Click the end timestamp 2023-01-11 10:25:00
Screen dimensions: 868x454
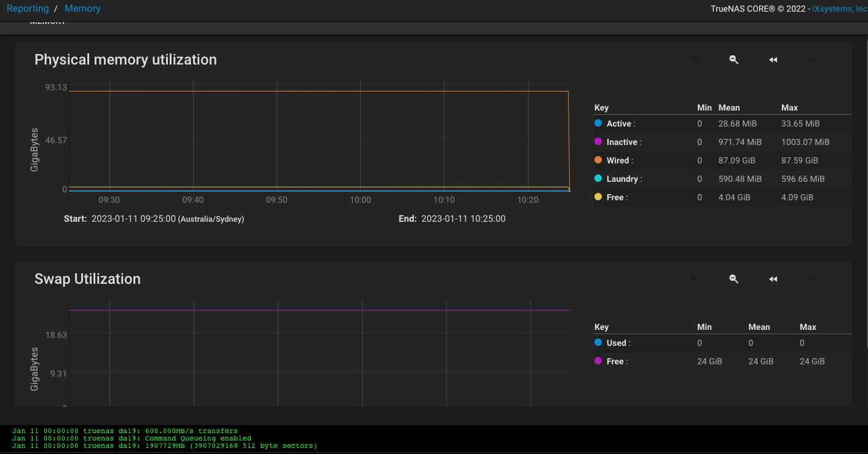(x=464, y=219)
